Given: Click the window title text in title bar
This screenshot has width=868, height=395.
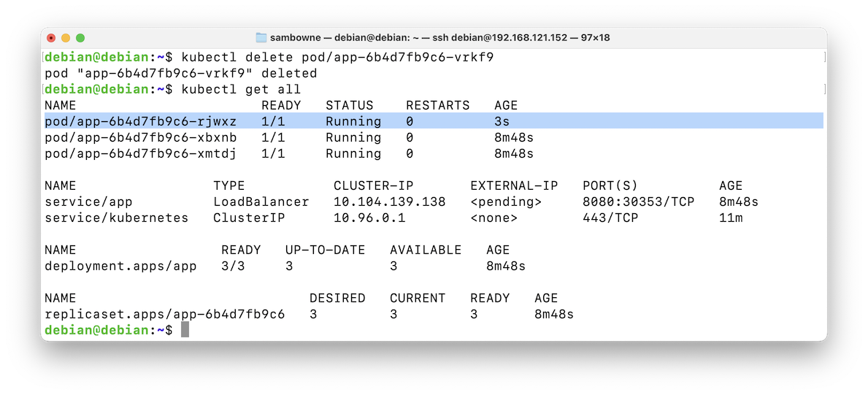Looking at the screenshot, I should (440, 38).
